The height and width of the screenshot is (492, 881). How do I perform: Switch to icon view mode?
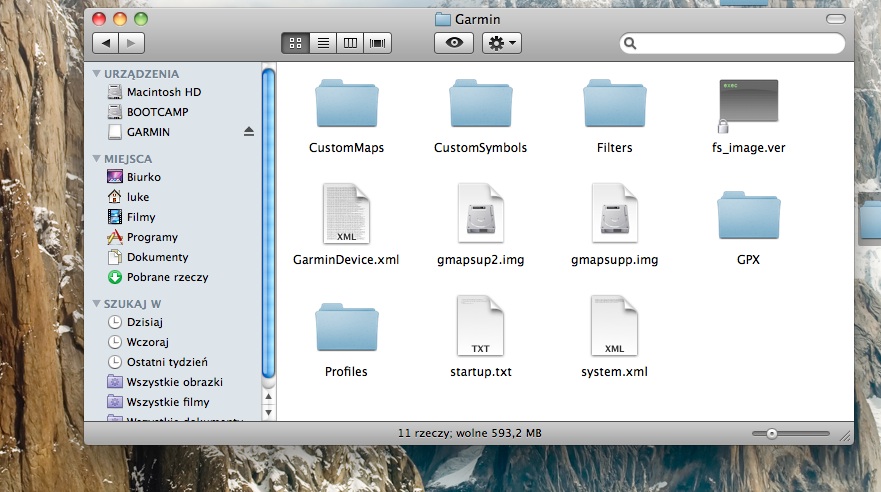(x=295, y=43)
